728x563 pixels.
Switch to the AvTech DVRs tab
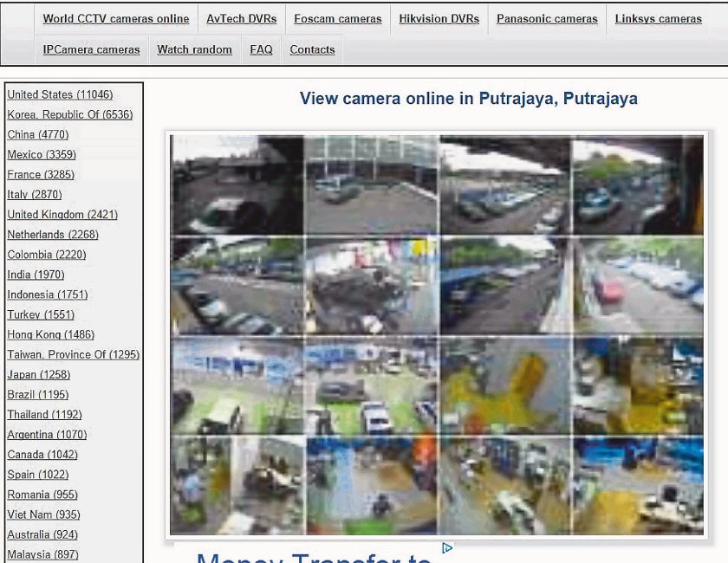[242, 18]
